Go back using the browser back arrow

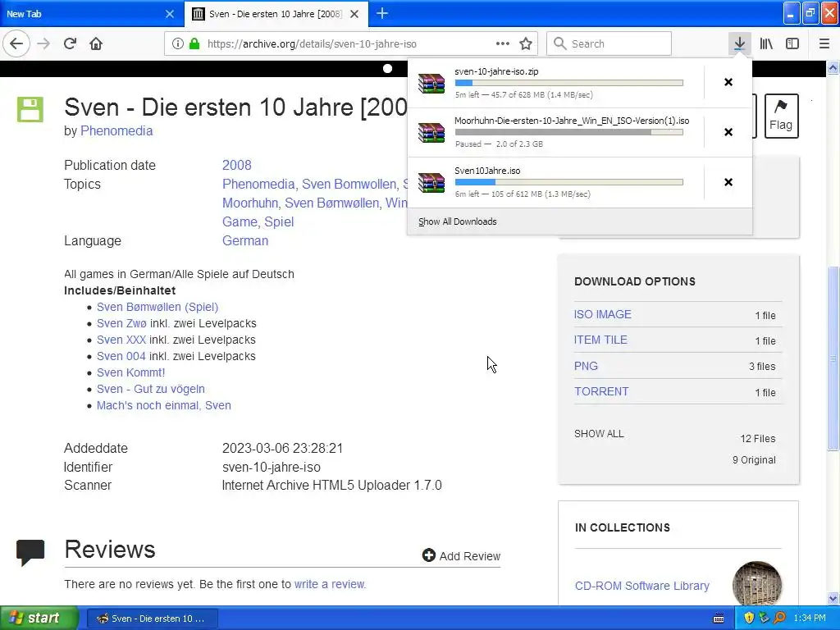click(x=16, y=43)
